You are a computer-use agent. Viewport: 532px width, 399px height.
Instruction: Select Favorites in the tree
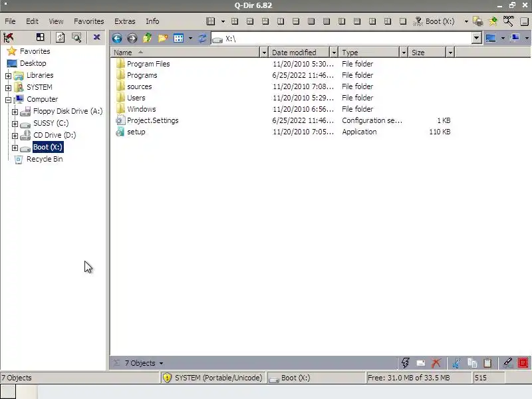pyautogui.click(x=35, y=51)
